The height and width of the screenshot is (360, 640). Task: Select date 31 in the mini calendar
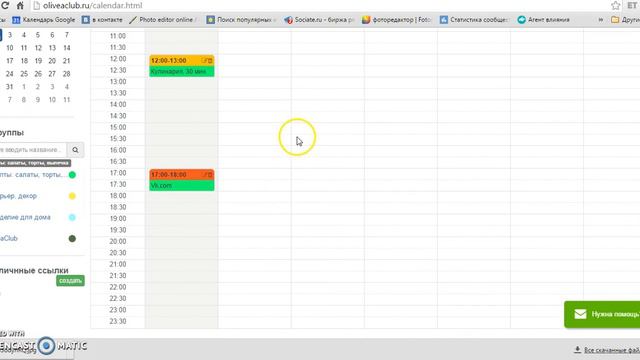pyautogui.click(x=10, y=87)
